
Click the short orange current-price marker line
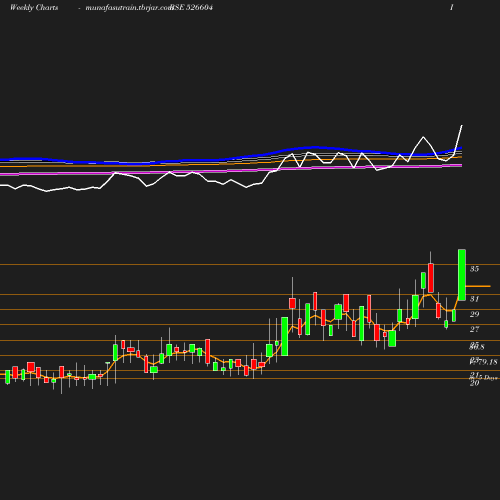tap(478, 286)
